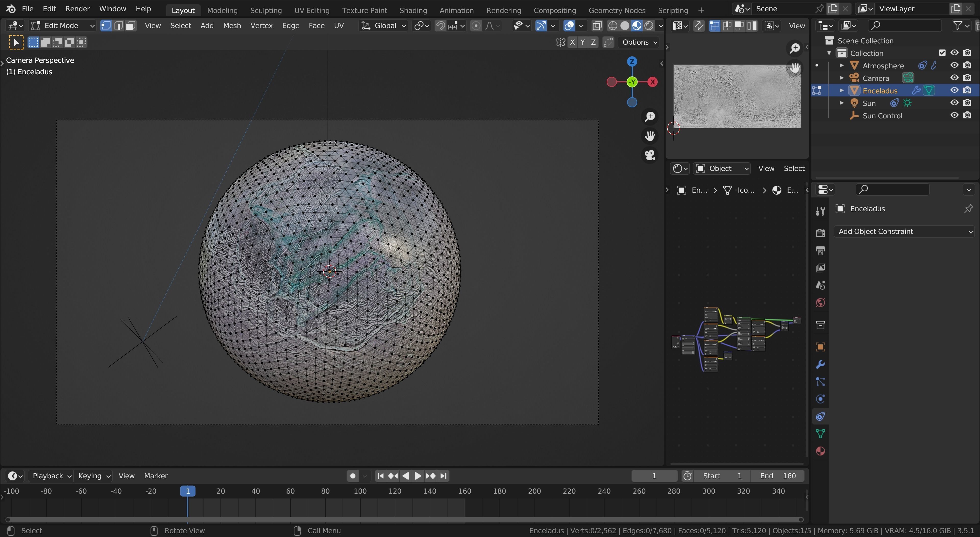Expand Atmosphere tree item arrow
This screenshot has width=980, height=537.
[841, 65]
